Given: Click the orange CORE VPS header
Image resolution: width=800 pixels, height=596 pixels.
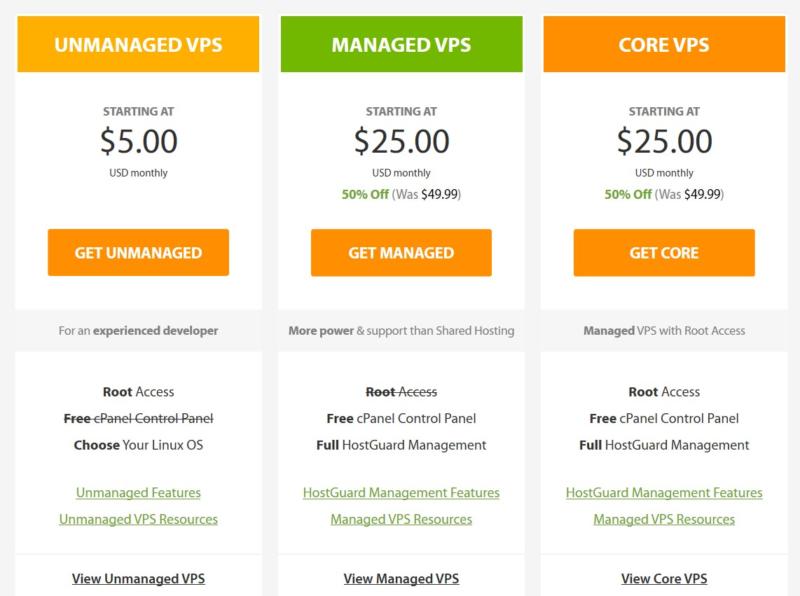Looking at the screenshot, I should (x=664, y=45).
